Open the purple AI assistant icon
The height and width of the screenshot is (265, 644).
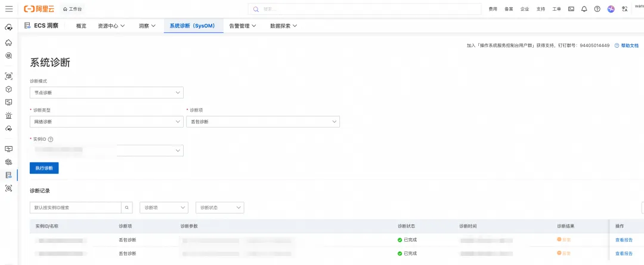pyautogui.click(x=611, y=9)
